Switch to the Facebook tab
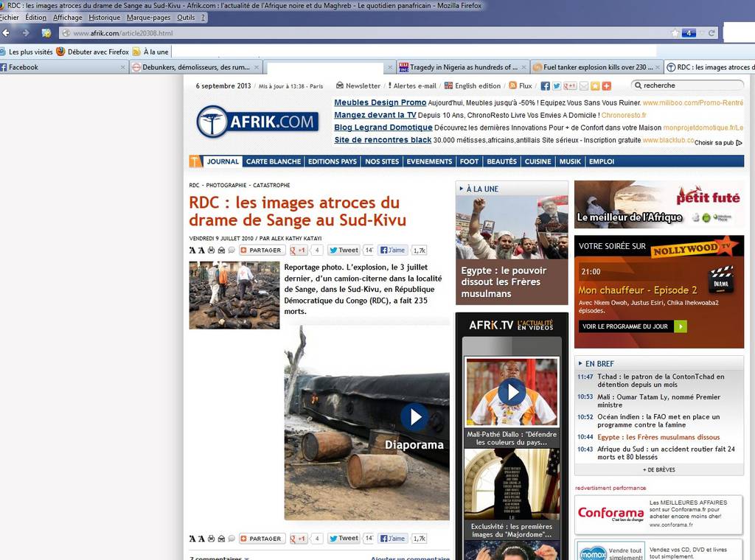Viewport: 755px width, 560px height. point(64,67)
